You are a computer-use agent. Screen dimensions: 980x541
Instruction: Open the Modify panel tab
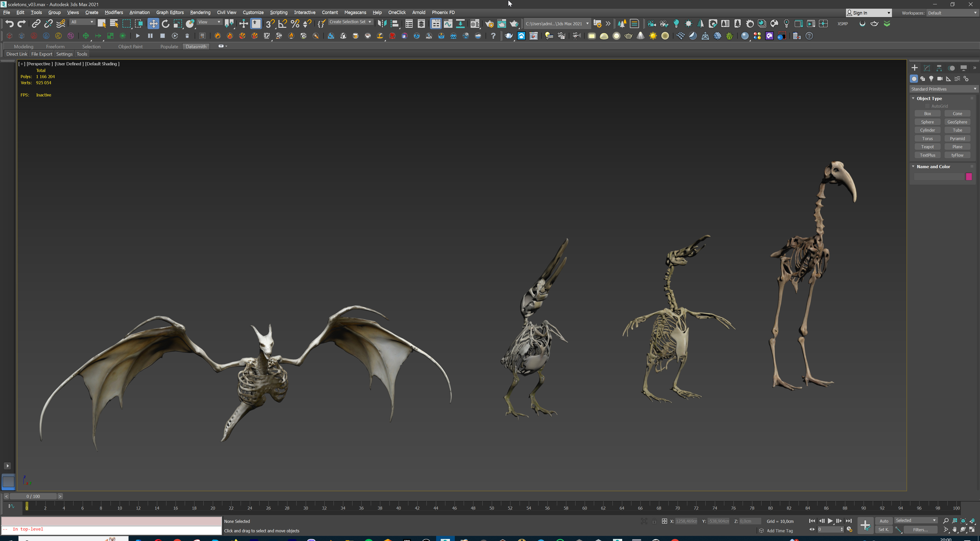tap(927, 68)
